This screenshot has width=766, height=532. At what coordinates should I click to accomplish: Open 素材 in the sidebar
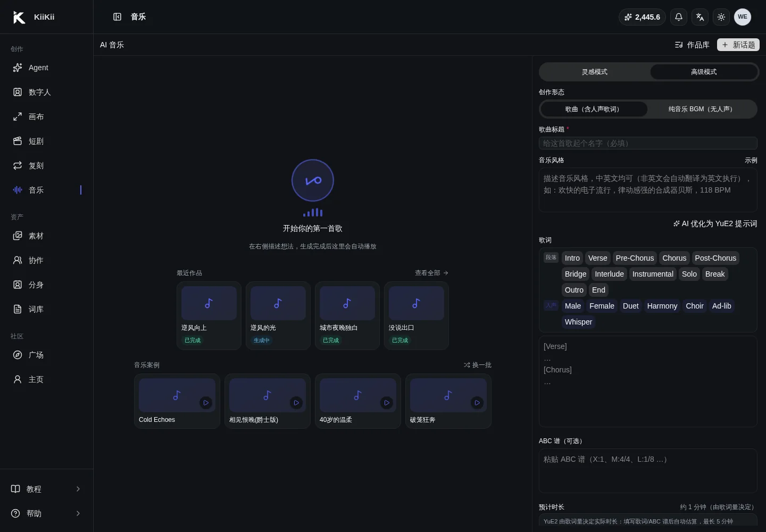point(47,236)
